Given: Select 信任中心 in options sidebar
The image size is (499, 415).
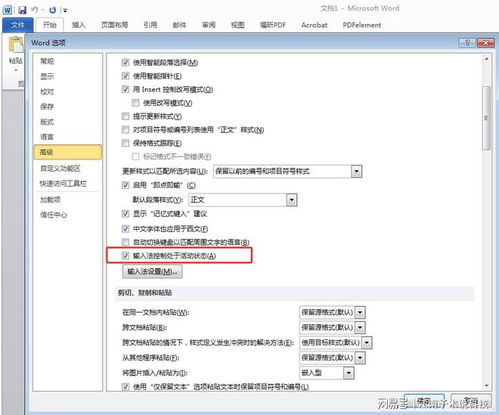Looking at the screenshot, I should coord(68,215).
